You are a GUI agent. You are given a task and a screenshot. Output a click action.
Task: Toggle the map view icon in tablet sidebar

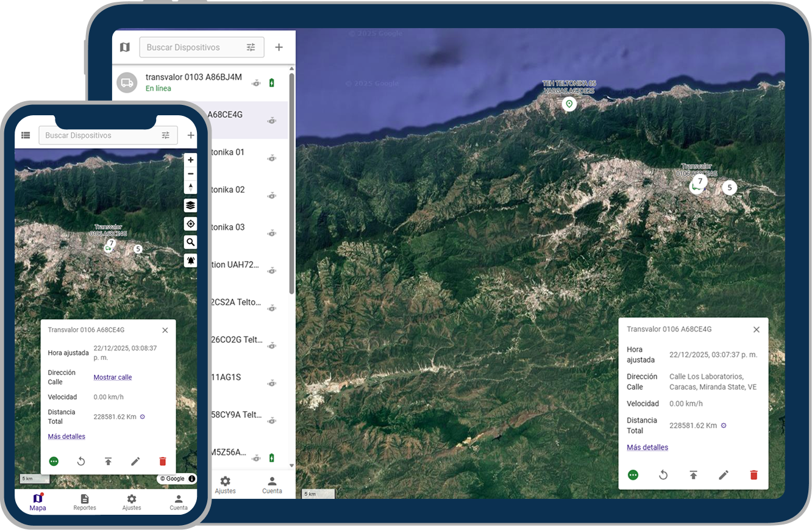(125, 47)
